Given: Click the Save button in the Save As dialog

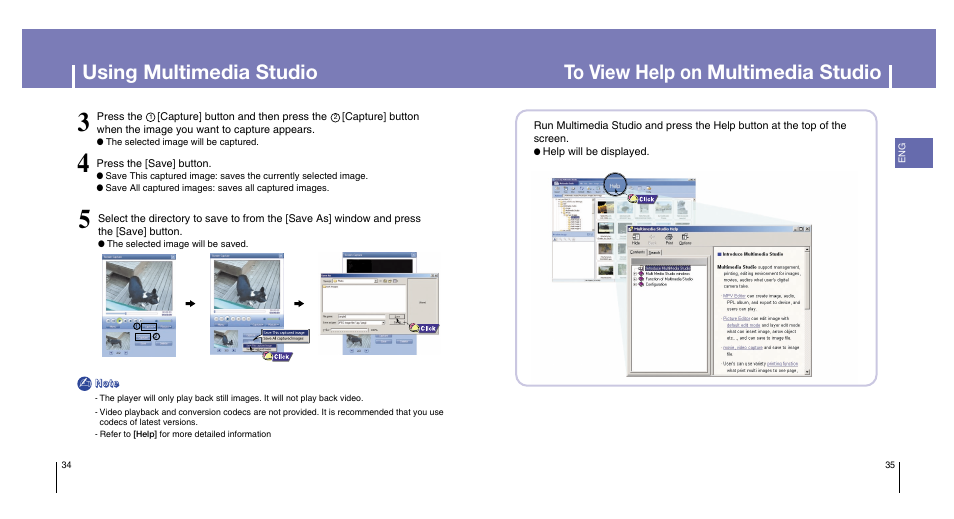Looking at the screenshot, I should [x=397, y=316].
